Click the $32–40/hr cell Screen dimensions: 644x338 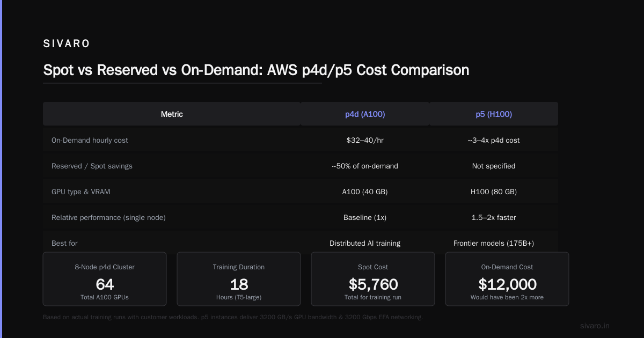365,140
